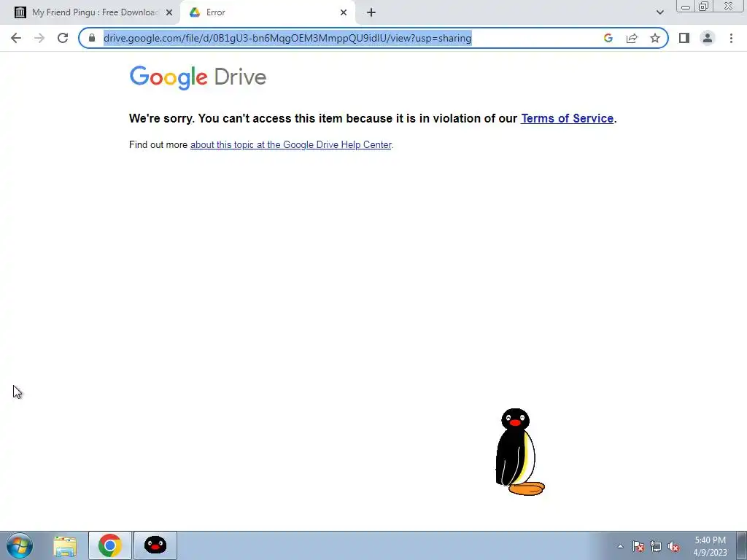Click Show desktop button
This screenshot has width=747, height=560.
(x=741, y=545)
